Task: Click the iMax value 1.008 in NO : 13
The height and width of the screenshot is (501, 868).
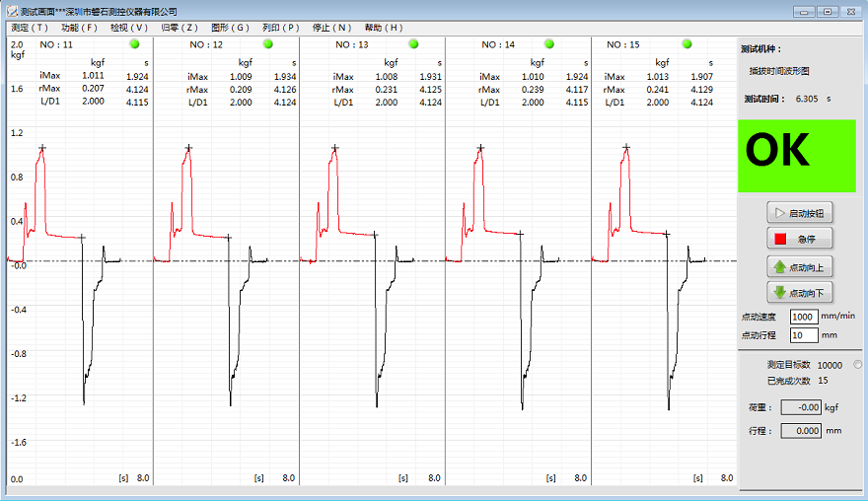Action: pyautogui.click(x=387, y=77)
